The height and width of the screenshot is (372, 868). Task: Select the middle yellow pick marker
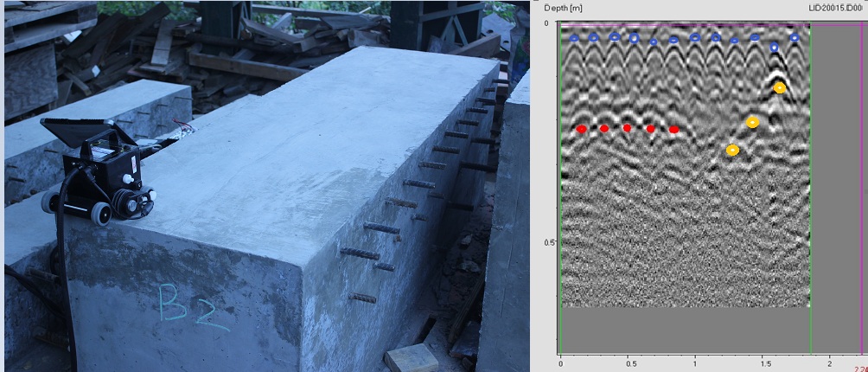(752, 122)
